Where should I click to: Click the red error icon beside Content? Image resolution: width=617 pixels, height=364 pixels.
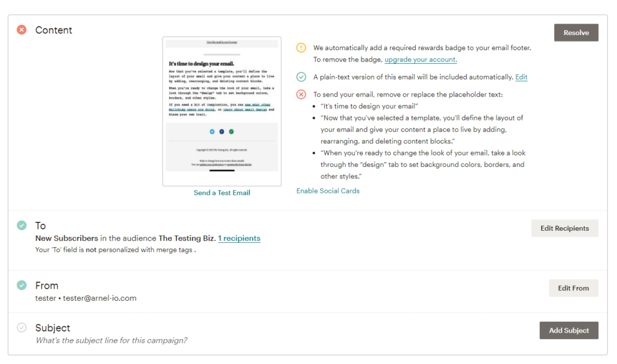(22, 30)
